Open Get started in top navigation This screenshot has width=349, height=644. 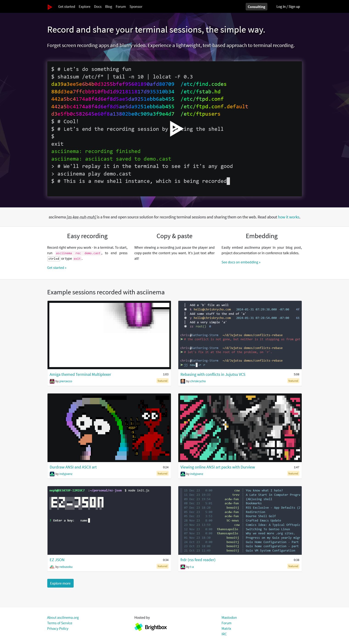pyautogui.click(x=67, y=7)
